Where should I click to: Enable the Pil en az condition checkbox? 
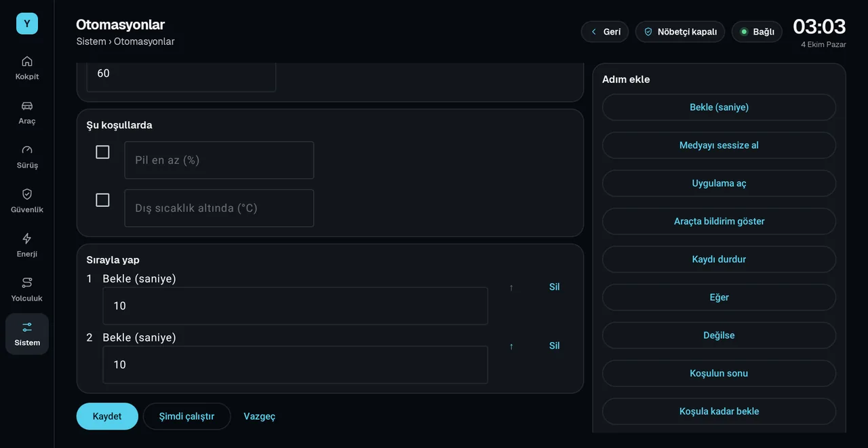[x=102, y=152]
